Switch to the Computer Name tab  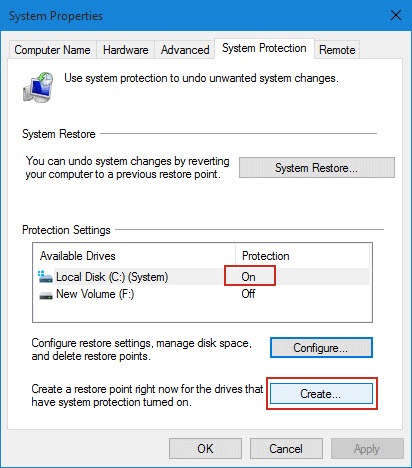[52, 50]
